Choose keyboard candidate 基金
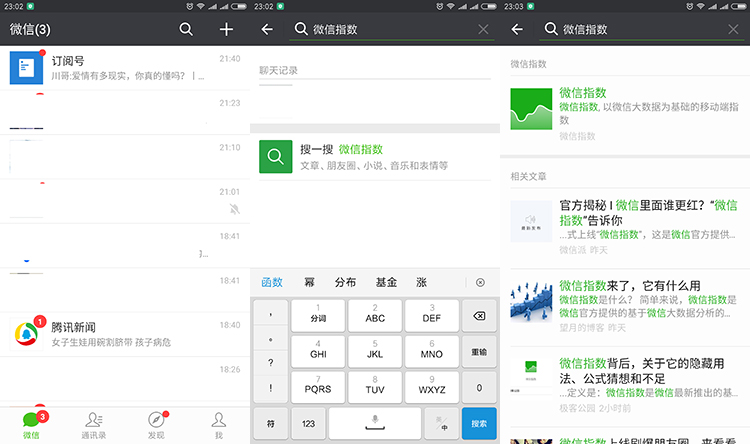This screenshot has width=750, height=444. click(386, 282)
